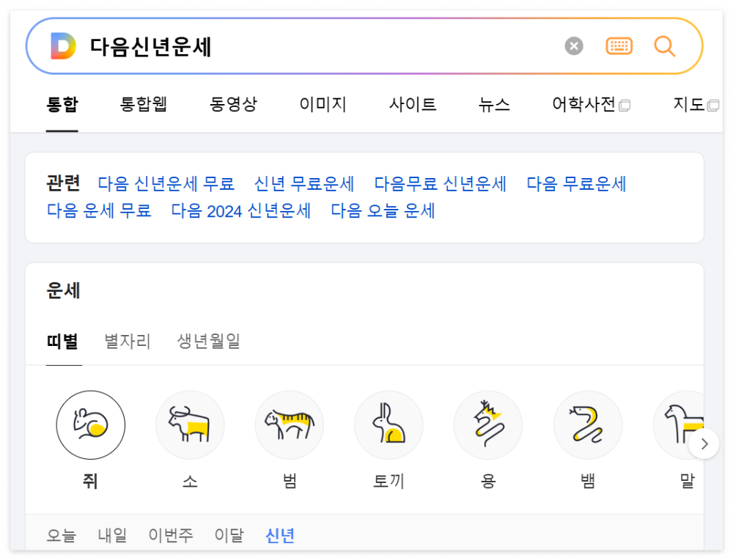Expand more zodiac signs with right arrow
This screenshot has height=560, width=733.
(704, 443)
